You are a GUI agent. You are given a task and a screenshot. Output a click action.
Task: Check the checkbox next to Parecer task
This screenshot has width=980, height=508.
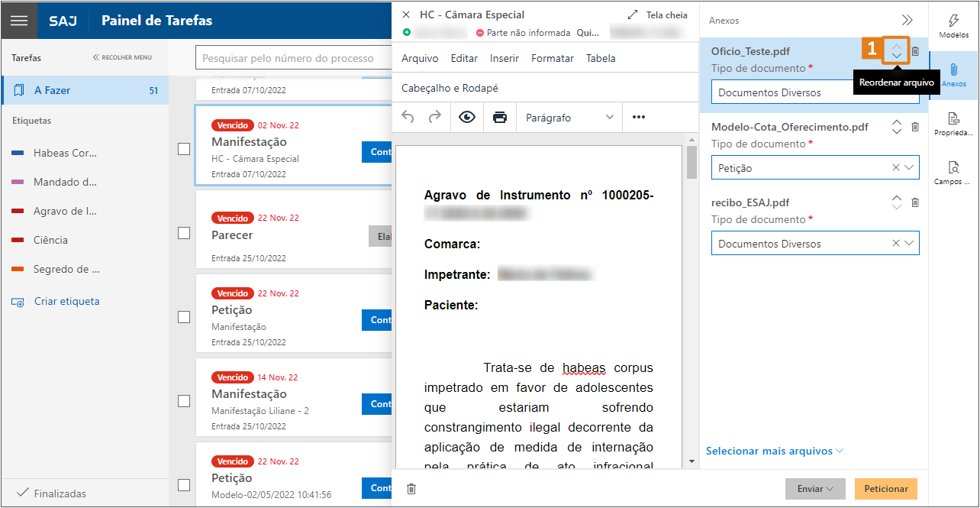coord(184,233)
